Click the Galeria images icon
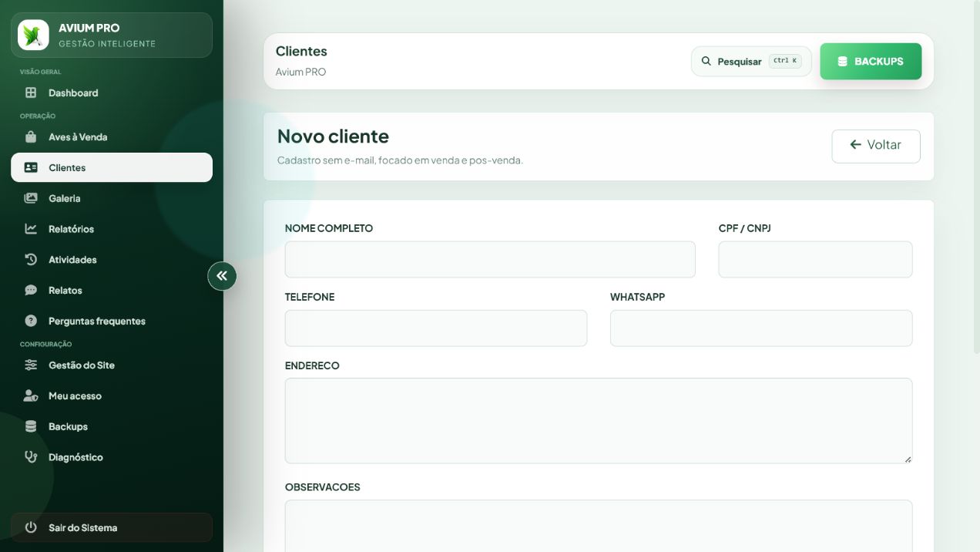The image size is (980, 552). point(31,198)
